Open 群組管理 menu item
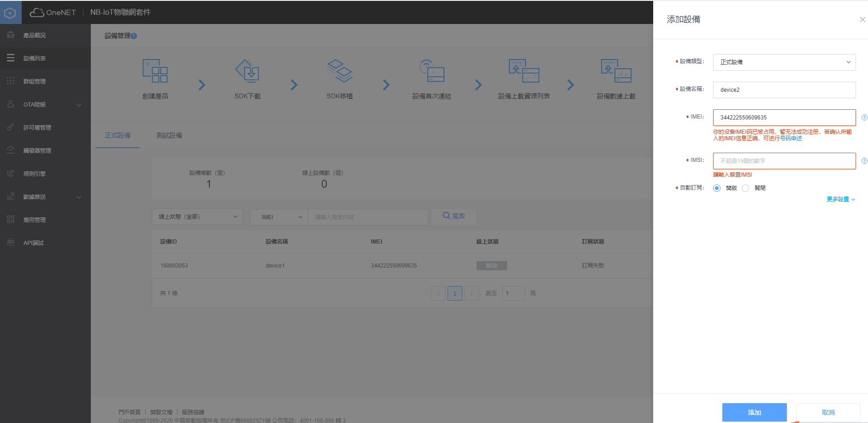868x423 pixels. 45,81
